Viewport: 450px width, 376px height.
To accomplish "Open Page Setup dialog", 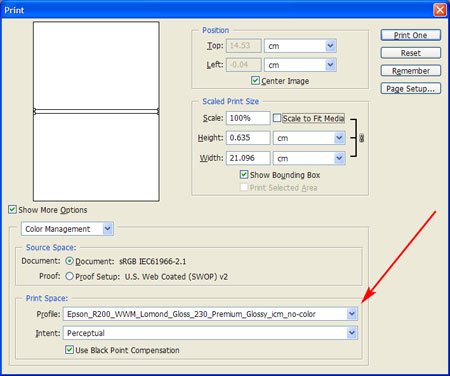I will [x=411, y=88].
